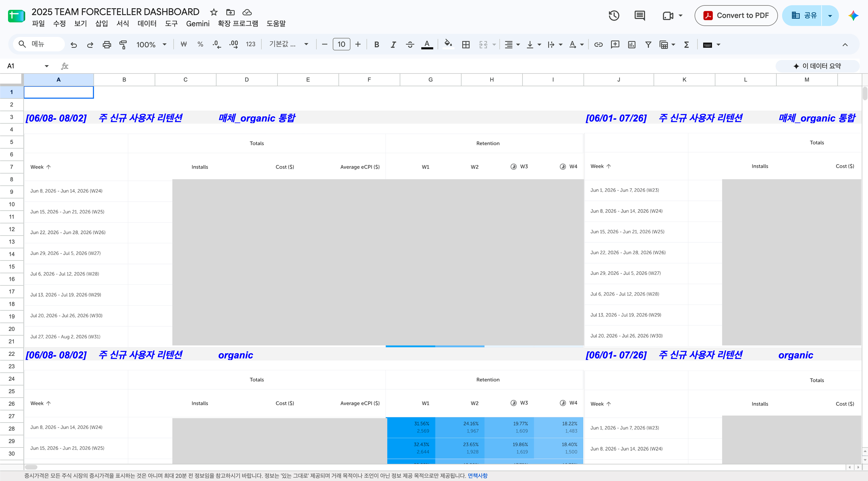Insert a chart from the toolbar

[x=632, y=44]
